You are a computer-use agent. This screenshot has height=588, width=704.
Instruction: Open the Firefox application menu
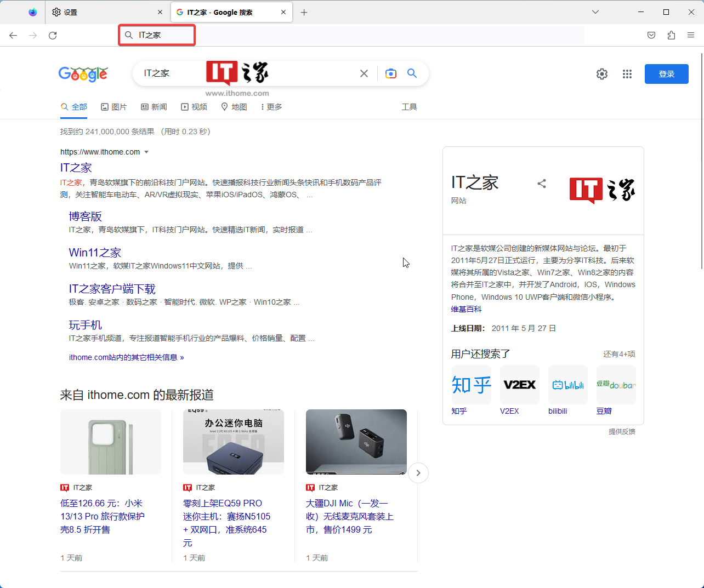tap(691, 35)
